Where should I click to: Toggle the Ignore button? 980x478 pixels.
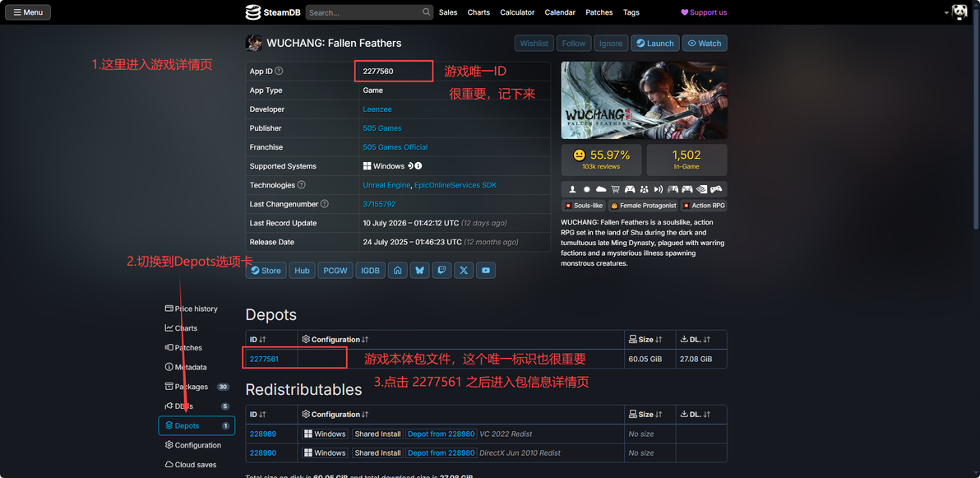[611, 43]
